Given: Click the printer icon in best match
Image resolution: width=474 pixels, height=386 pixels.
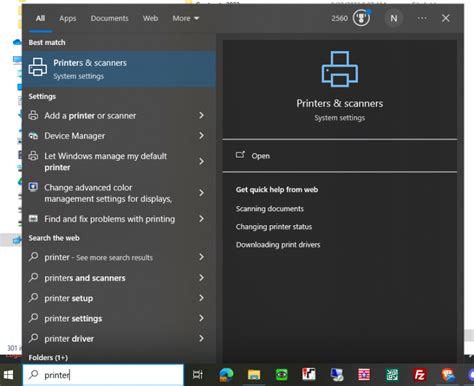Looking at the screenshot, I should coord(38,67).
